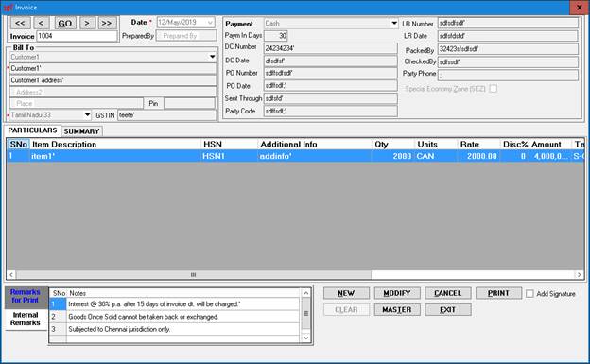Image resolution: width=590 pixels, height=364 pixels.
Task: Open the Internal Remarks tab
Action: (x=26, y=319)
